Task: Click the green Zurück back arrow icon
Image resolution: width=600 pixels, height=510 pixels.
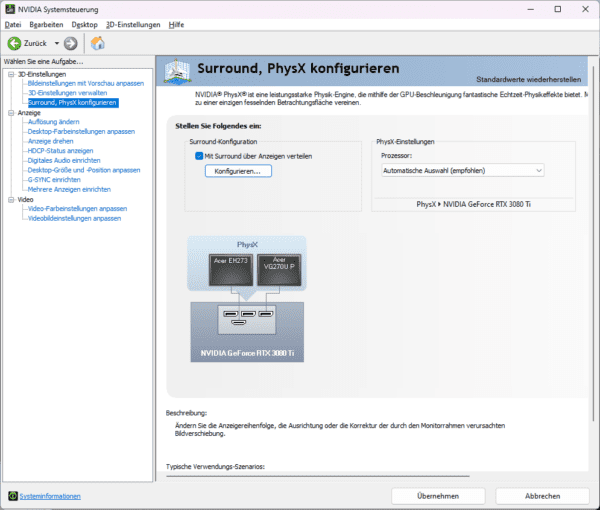Action: coord(14,43)
